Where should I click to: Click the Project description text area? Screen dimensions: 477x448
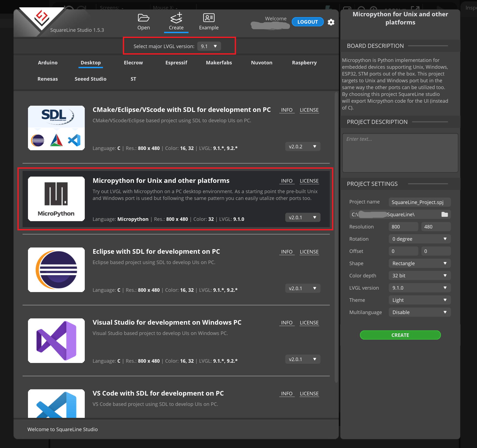(x=400, y=153)
